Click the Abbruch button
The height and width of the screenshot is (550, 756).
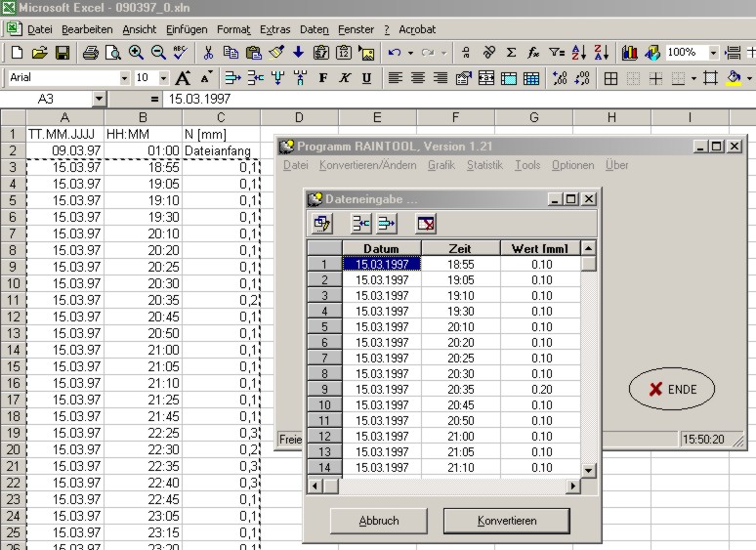379,521
